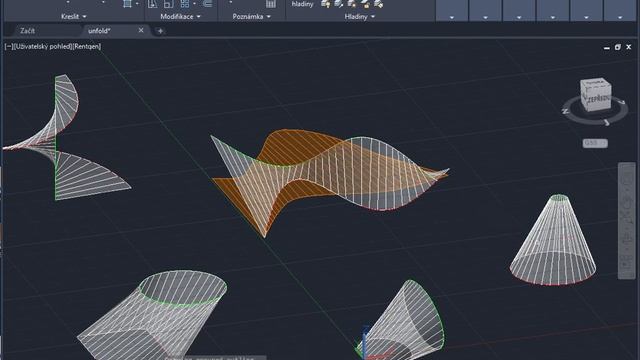The width and height of the screenshot is (640, 360).
Task: Select the truncated cone surface model
Action: click(553, 241)
